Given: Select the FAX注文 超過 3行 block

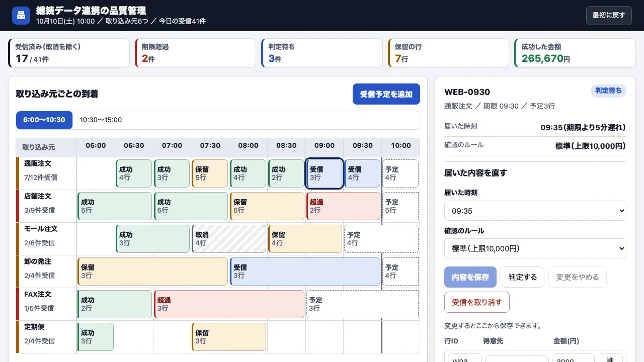Looking at the screenshot, I should (x=229, y=304).
